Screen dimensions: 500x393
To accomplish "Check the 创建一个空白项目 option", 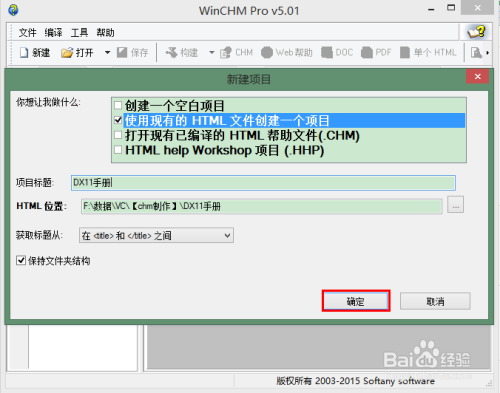I will [x=118, y=106].
